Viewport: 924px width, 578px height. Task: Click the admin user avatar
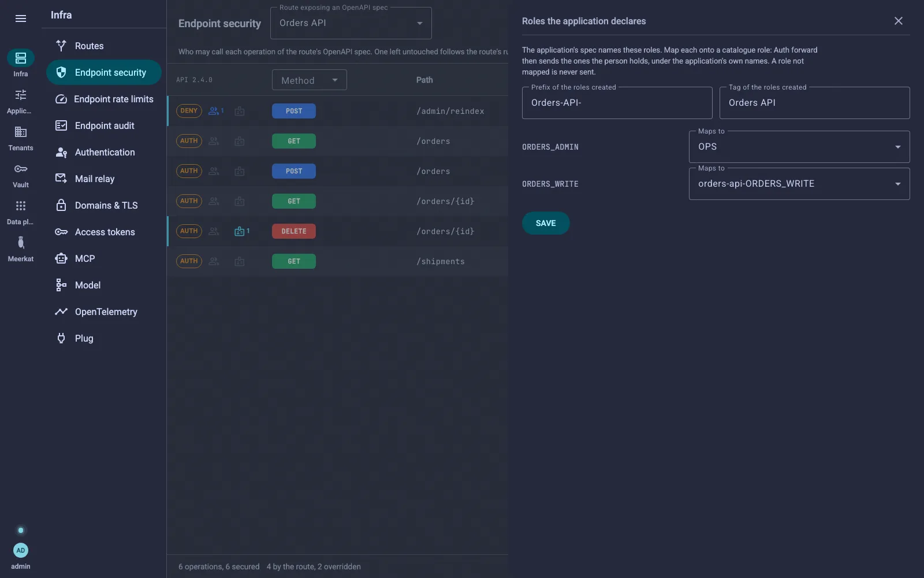click(21, 550)
